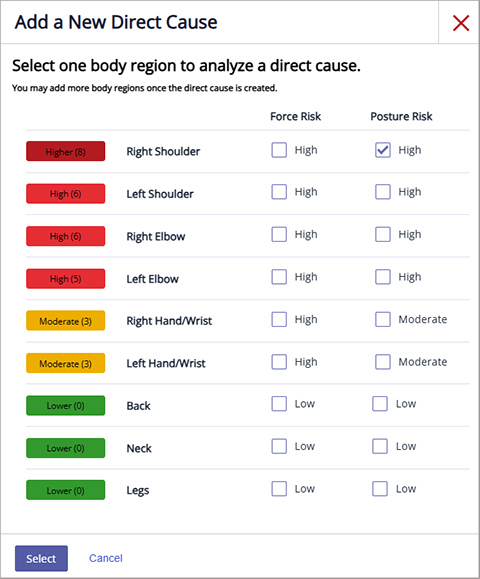This screenshot has height=579, width=480.
Task: Check Back Force Risk Low checkbox
Action: click(279, 404)
